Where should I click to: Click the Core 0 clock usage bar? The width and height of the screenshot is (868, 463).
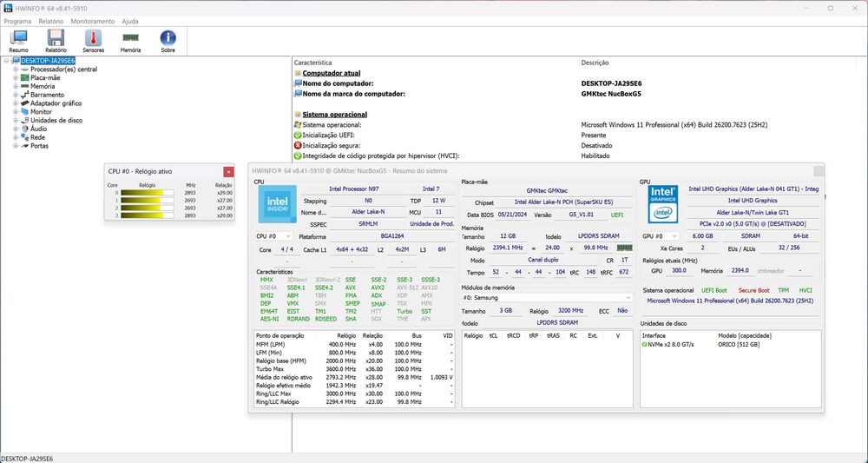point(148,193)
